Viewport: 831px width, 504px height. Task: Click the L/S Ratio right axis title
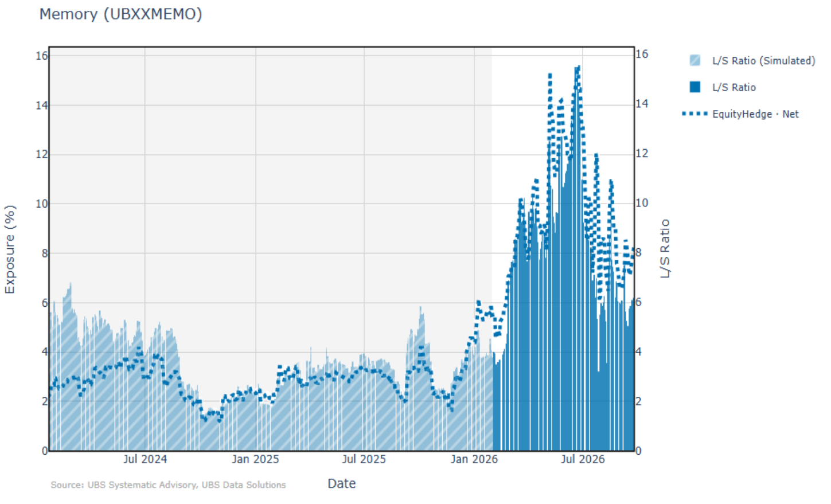point(665,248)
